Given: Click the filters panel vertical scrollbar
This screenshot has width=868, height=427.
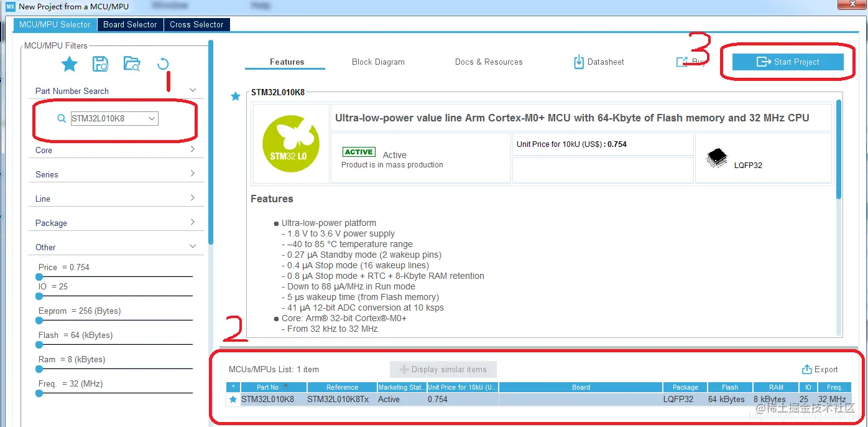Looking at the screenshot, I should [211, 142].
